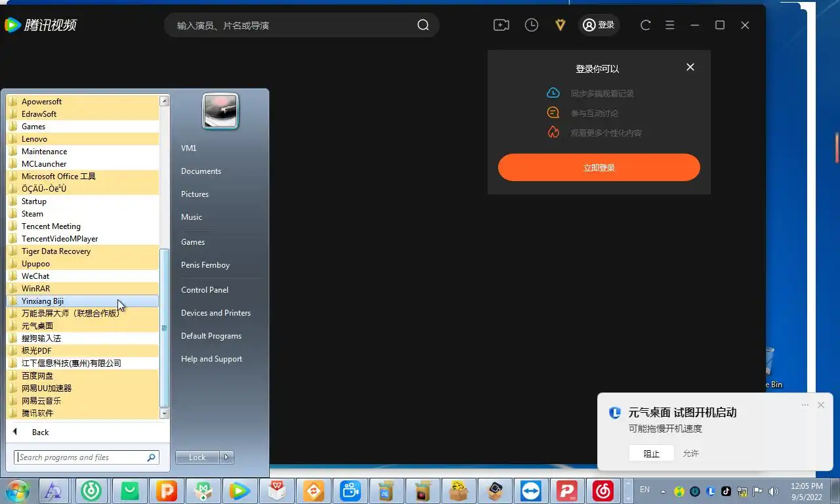This screenshot has height=504, width=840.
Task: Open the Tencent Video taskbar icon
Action: [x=240, y=490]
